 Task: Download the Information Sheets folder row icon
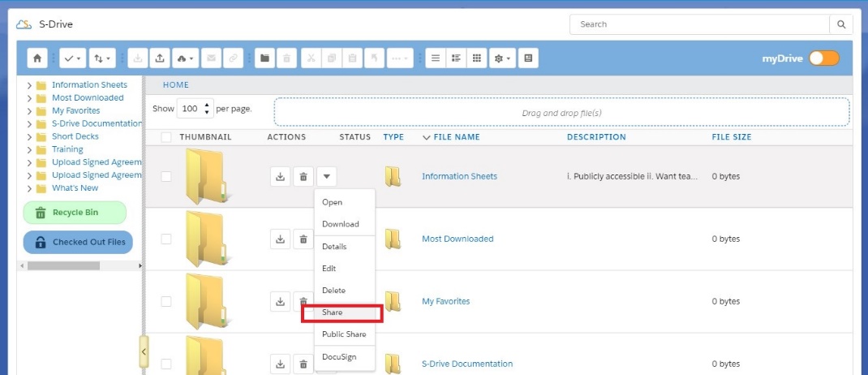pos(281,177)
